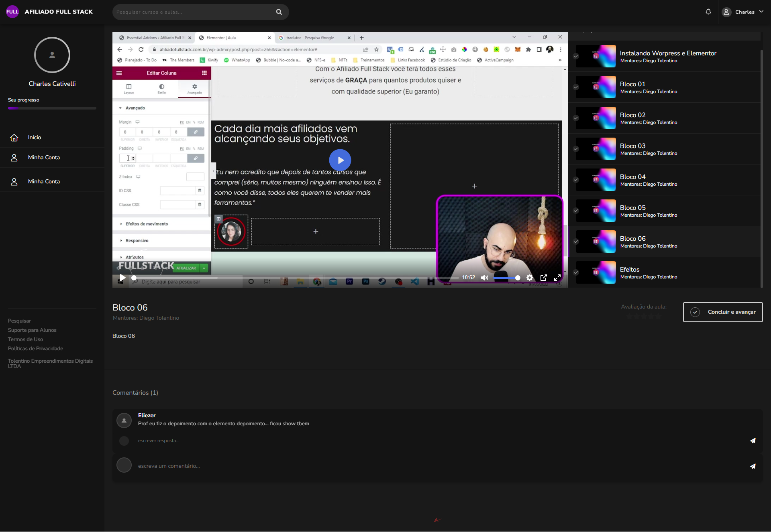Adjust the video volume slider
The width and height of the screenshot is (771, 532).
tap(506, 278)
